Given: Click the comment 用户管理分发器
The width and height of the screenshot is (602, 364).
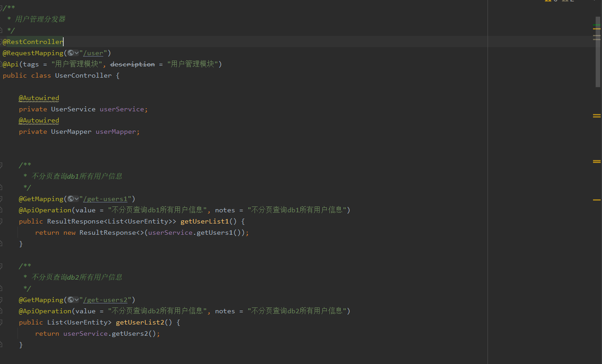Looking at the screenshot, I should pos(40,19).
